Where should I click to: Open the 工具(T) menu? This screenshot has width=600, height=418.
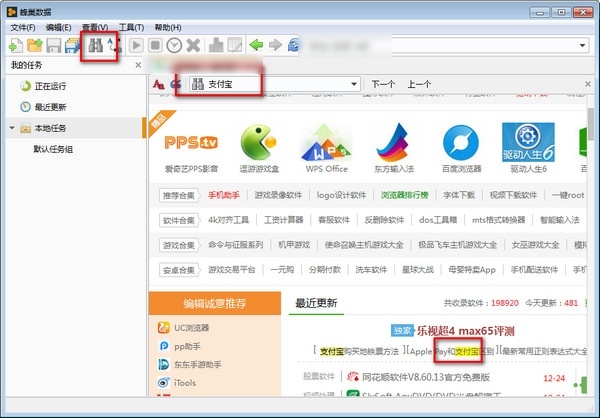(131, 28)
